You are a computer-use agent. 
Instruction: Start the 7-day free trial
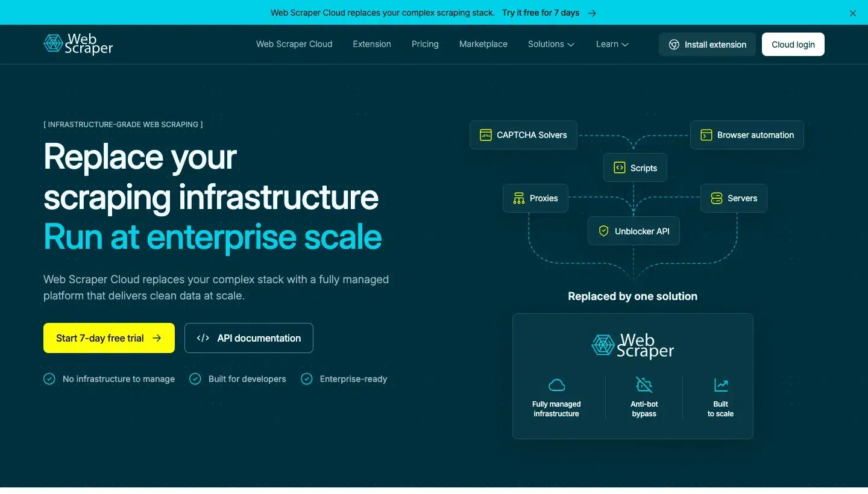[109, 338]
